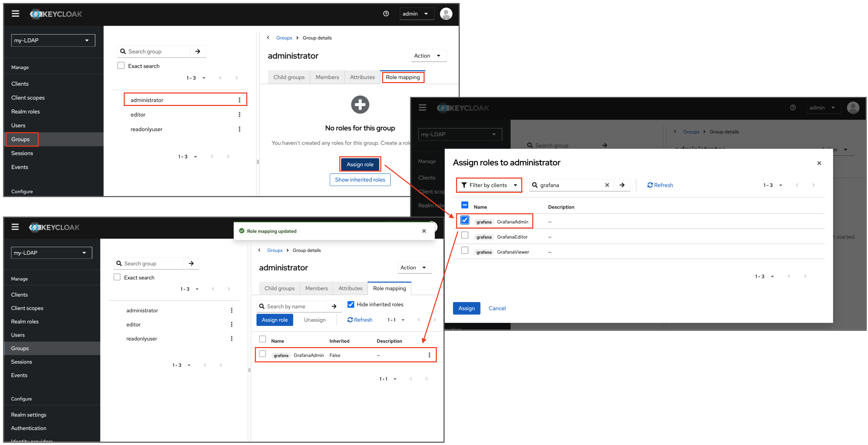
Task: Click the help question mark icon
Action: coord(386,13)
